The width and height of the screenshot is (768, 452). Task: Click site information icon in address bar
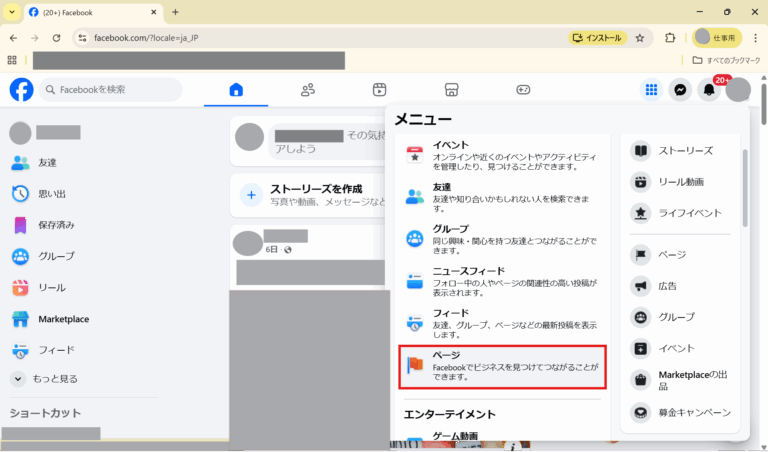click(x=82, y=38)
